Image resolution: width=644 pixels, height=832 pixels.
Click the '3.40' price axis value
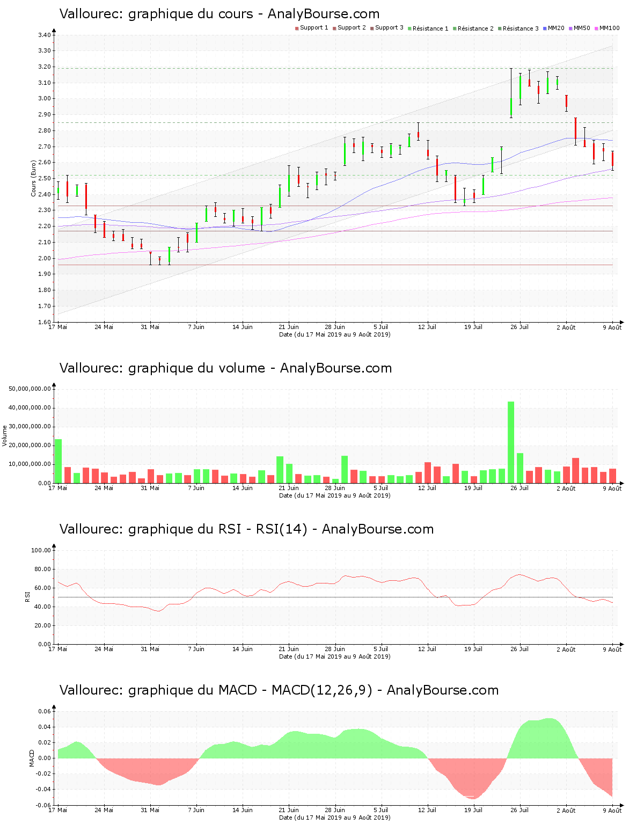[45, 35]
